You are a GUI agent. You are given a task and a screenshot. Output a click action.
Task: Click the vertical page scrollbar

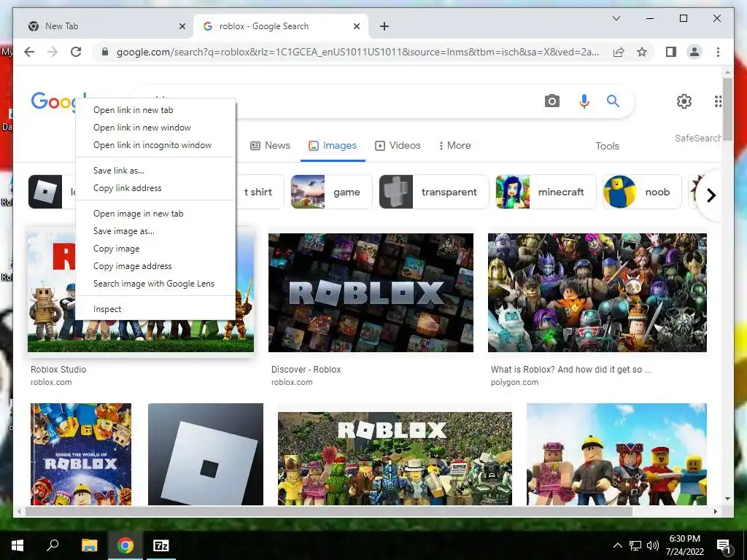click(727, 109)
